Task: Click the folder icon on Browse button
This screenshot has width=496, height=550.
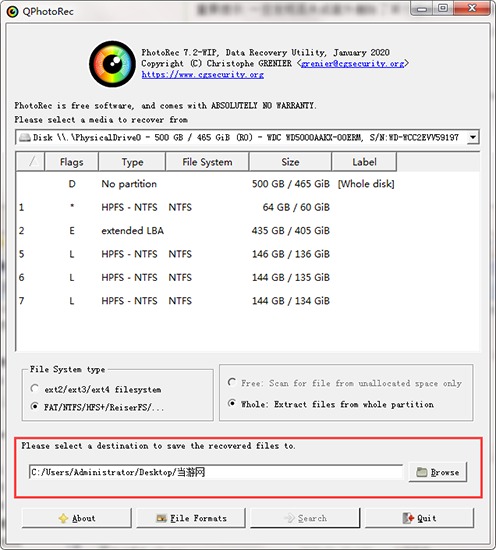Action: point(422,472)
